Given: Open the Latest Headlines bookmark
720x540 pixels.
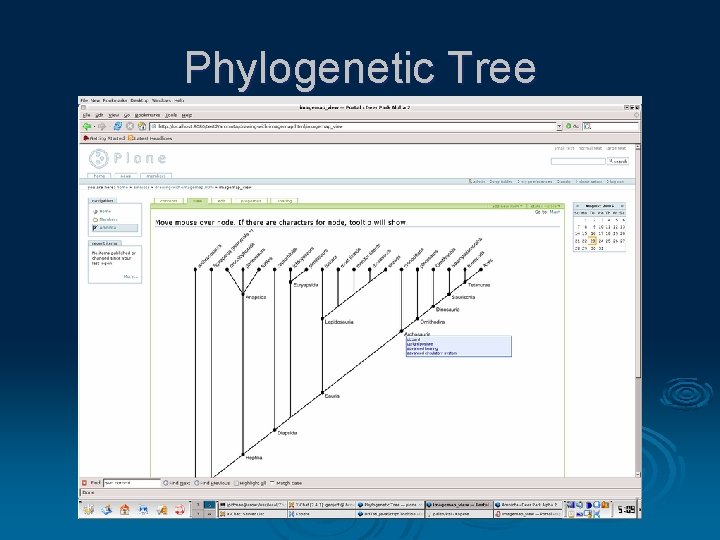Looking at the screenshot, I should pos(150,138).
